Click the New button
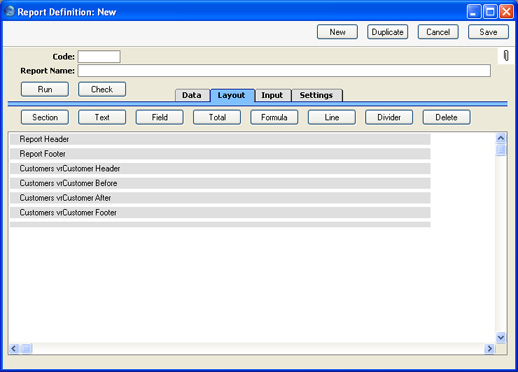This screenshot has width=518, height=372. 337,32
